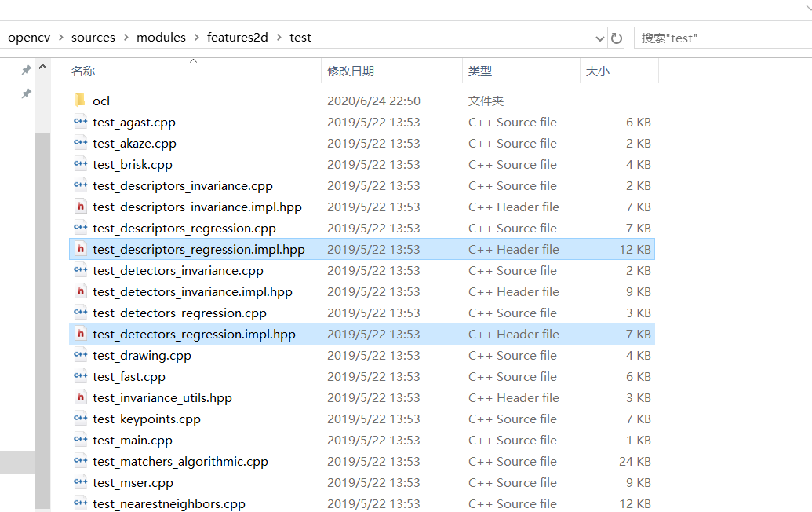Click the refresh icon in the address bar

615,37
